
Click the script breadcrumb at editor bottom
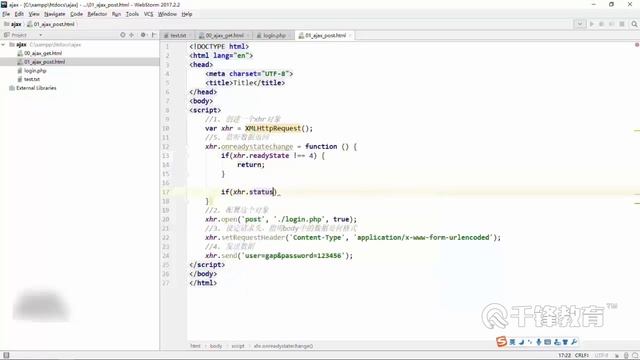(x=238, y=346)
